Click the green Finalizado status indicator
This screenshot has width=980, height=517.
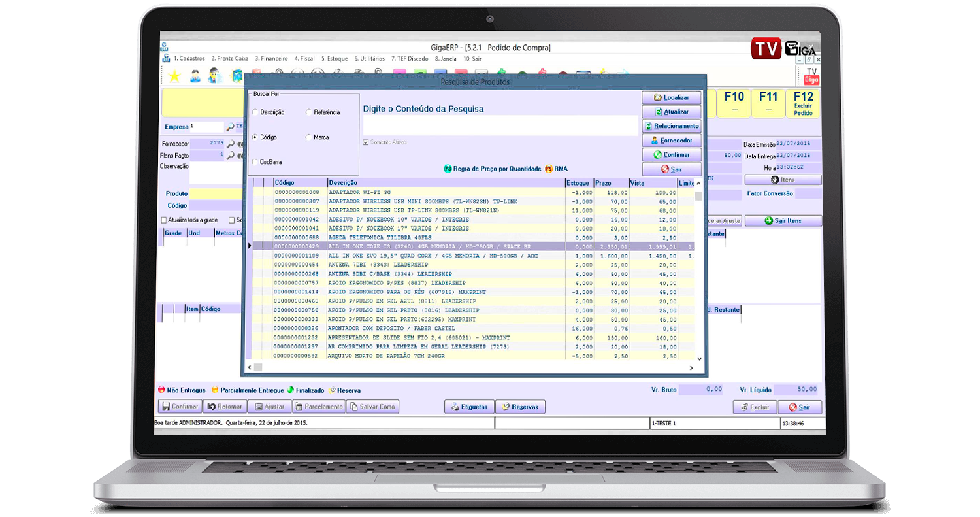point(291,390)
